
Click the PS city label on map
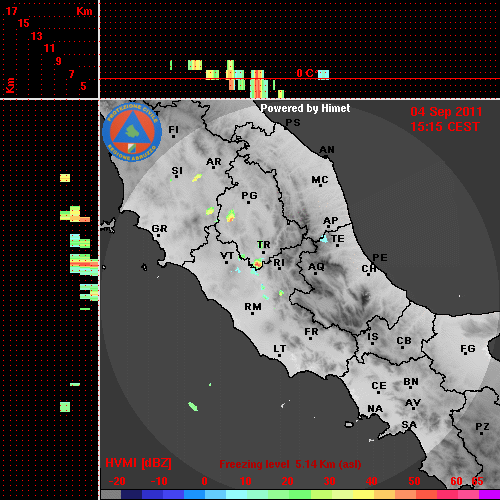tap(293, 123)
